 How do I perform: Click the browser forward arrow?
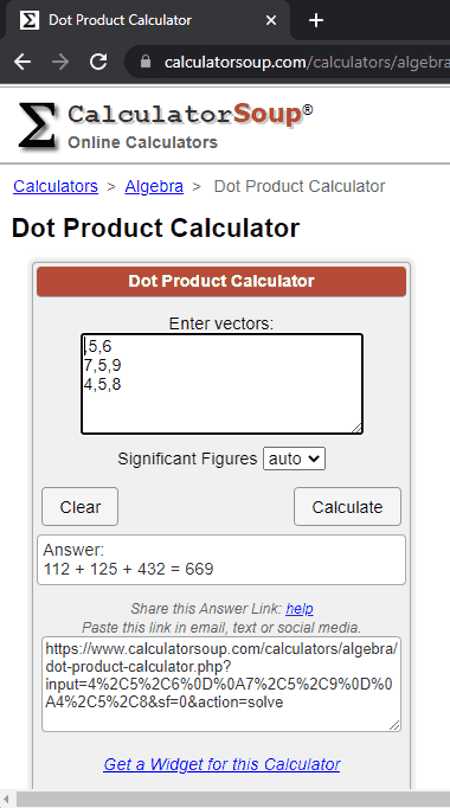coord(60,62)
